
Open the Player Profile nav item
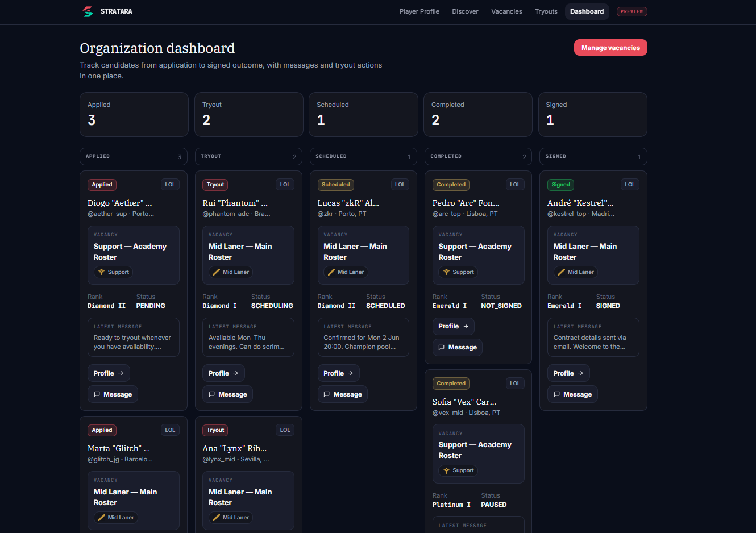point(419,11)
